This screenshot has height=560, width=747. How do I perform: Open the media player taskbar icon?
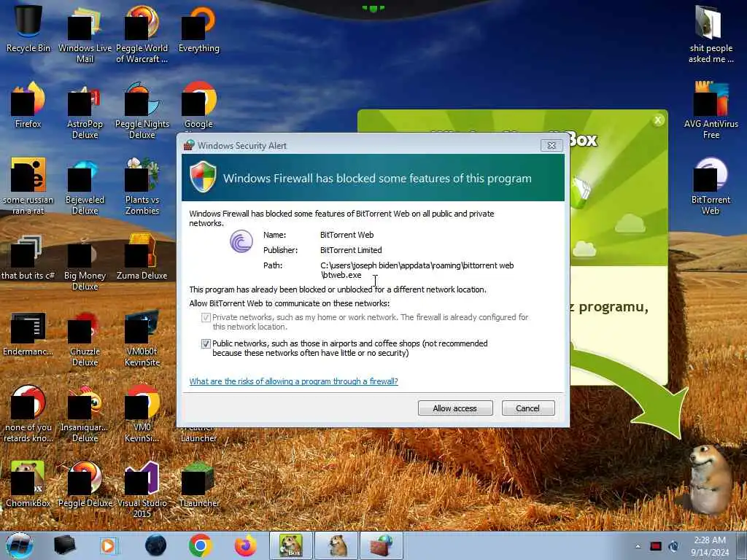pyautogui.click(x=109, y=545)
